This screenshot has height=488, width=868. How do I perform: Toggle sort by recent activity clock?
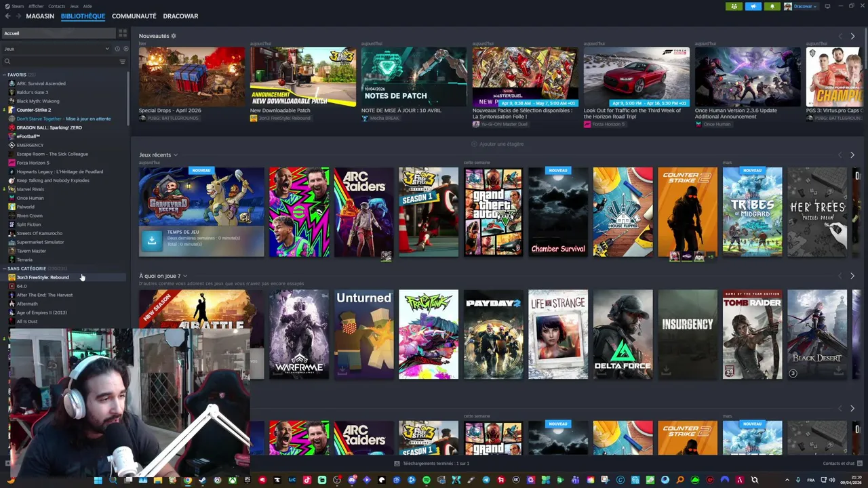click(x=117, y=49)
